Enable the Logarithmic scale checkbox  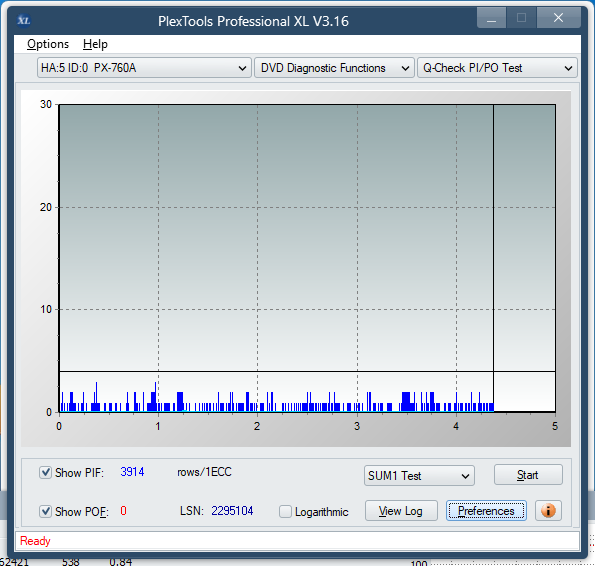[285, 511]
